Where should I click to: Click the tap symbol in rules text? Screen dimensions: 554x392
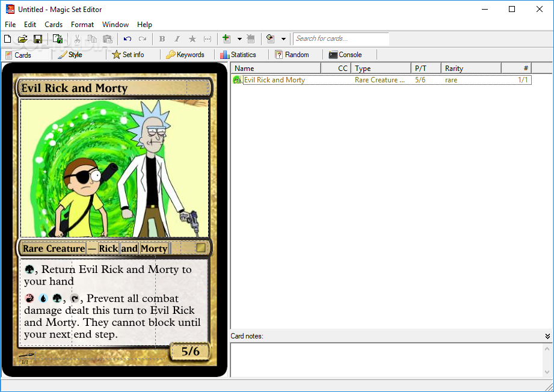tap(75, 298)
